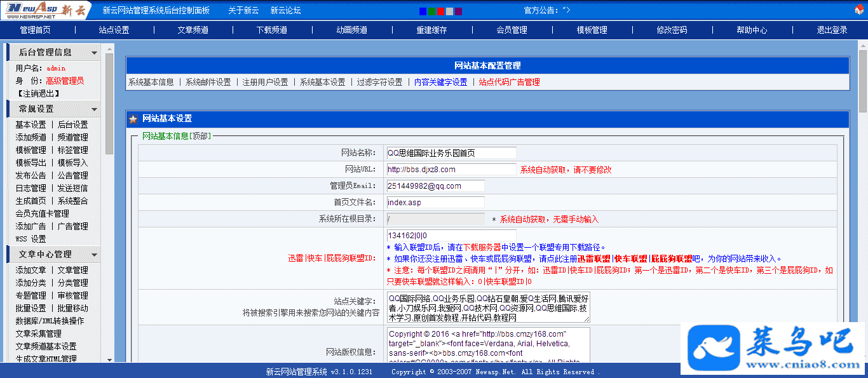Choose the red theme color swatch

pos(440,11)
